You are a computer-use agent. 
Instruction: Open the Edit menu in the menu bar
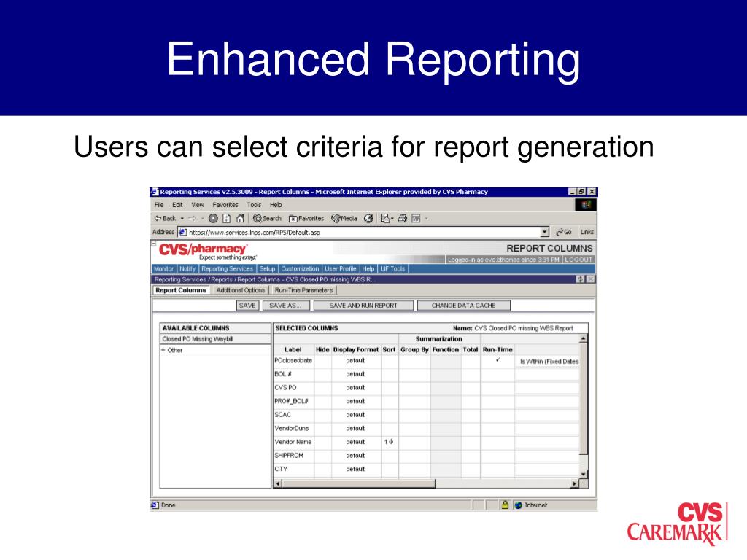click(177, 205)
